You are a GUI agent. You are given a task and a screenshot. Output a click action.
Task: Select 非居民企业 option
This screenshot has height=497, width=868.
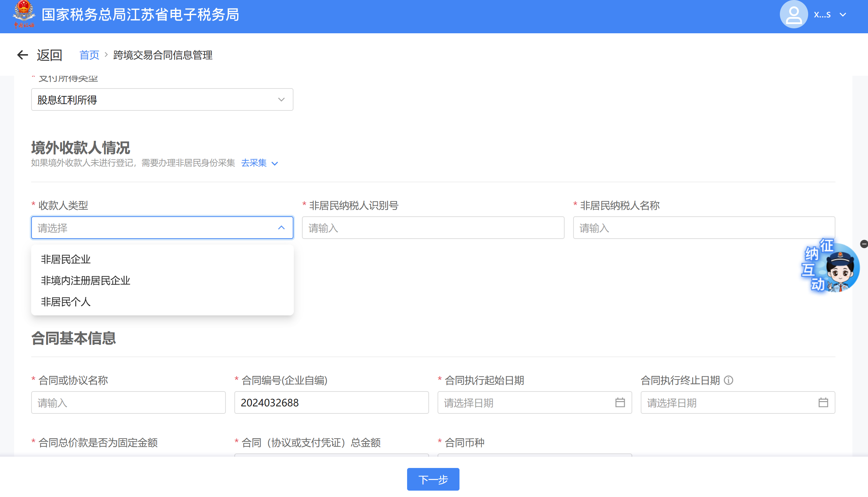click(66, 259)
